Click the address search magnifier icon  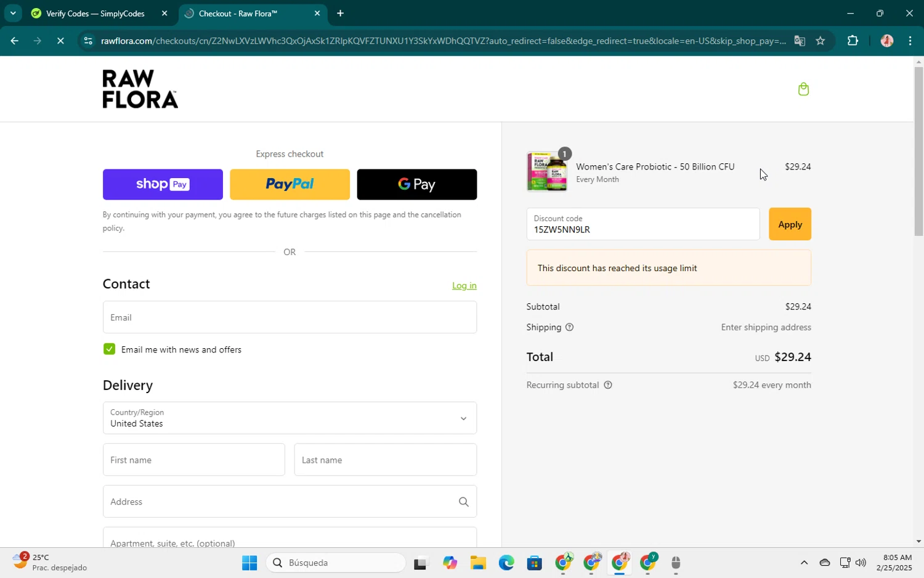(463, 502)
